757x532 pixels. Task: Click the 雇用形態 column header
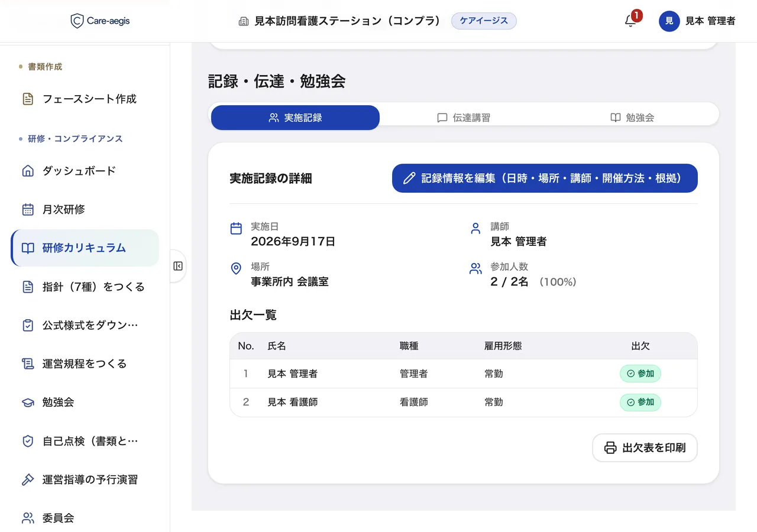coord(503,346)
